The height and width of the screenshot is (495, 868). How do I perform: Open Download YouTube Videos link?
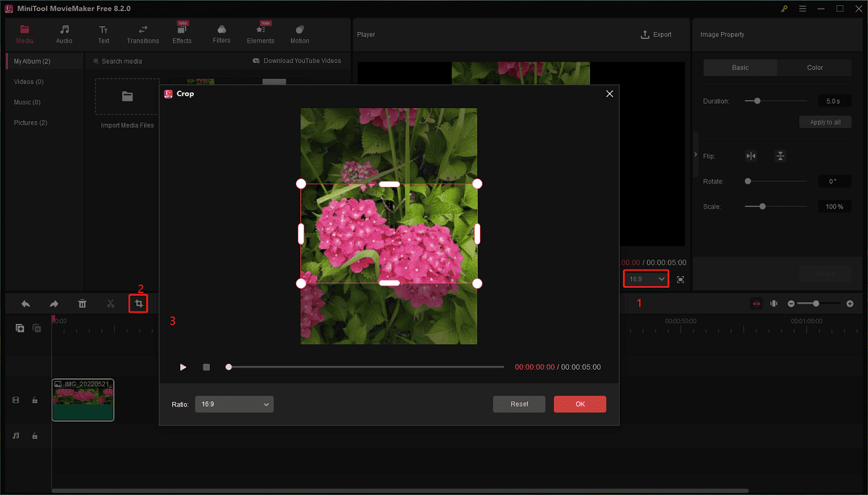[297, 61]
